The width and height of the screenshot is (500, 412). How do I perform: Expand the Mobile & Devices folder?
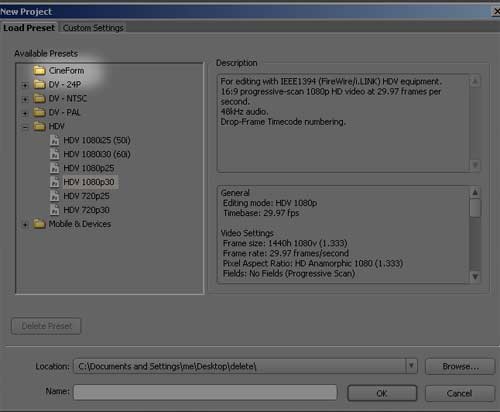[25, 225]
